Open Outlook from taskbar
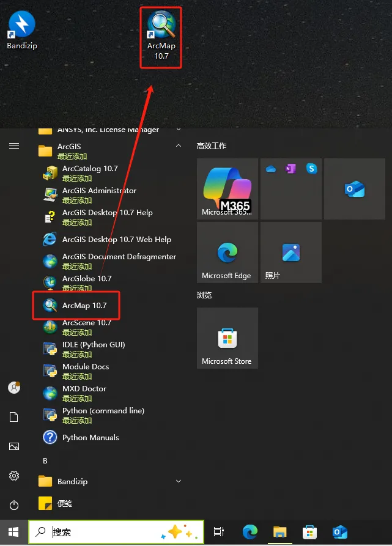This screenshot has height=546, width=392. tap(340, 532)
